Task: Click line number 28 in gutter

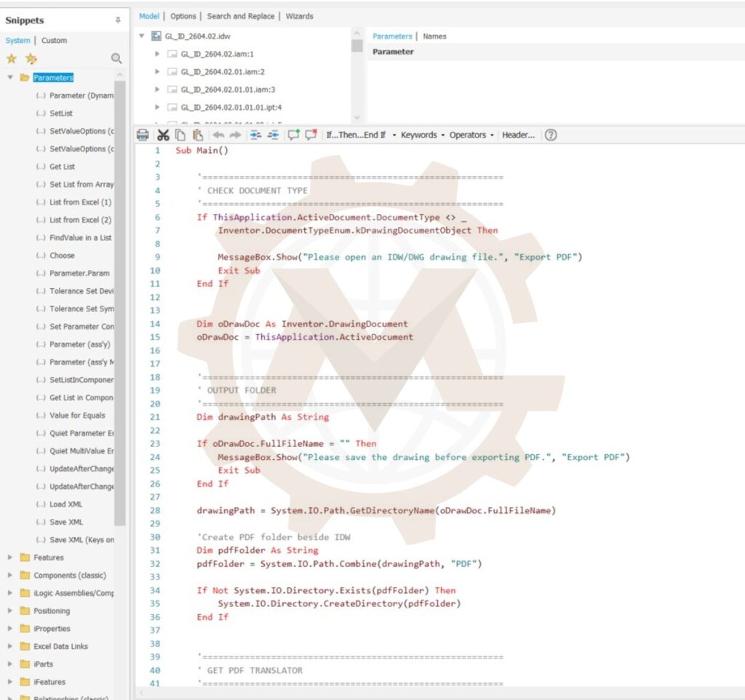Action: tap(155, 510)
